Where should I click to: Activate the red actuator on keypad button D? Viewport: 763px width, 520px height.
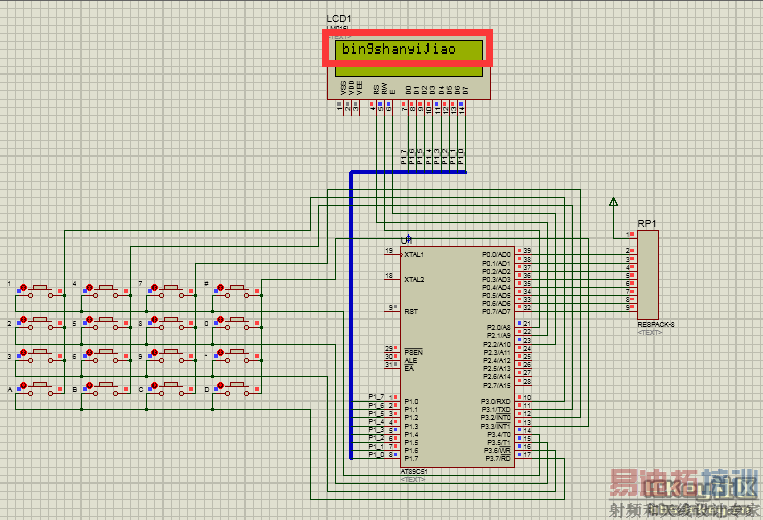coord(220,385)
